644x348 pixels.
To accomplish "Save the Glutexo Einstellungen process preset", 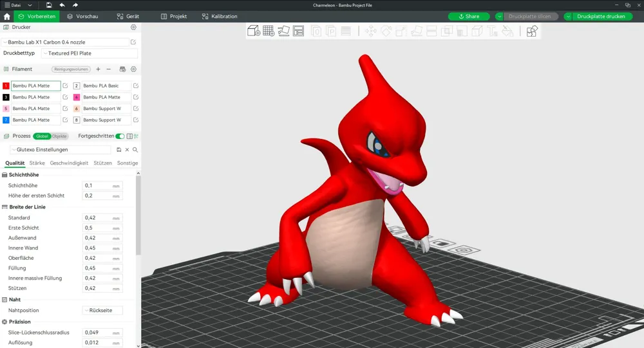I will pyautogui.click(x=118, y=150).
